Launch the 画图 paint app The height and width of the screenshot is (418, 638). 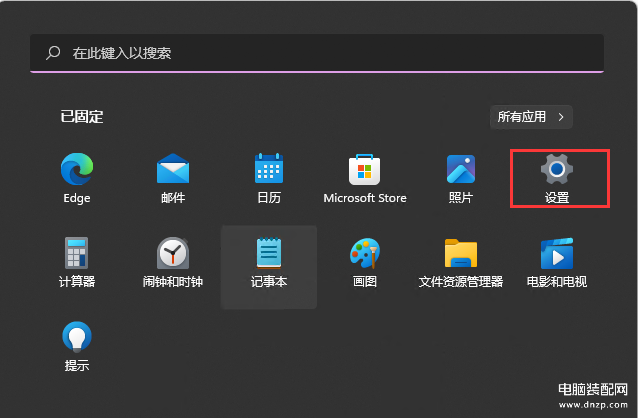click(x=365, y=253)
